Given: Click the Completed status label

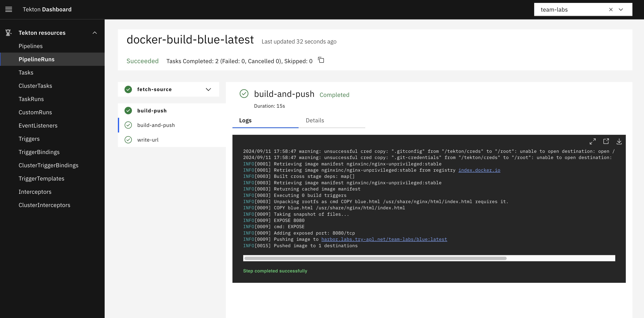Looking at the screenshot, I should 334,95.
